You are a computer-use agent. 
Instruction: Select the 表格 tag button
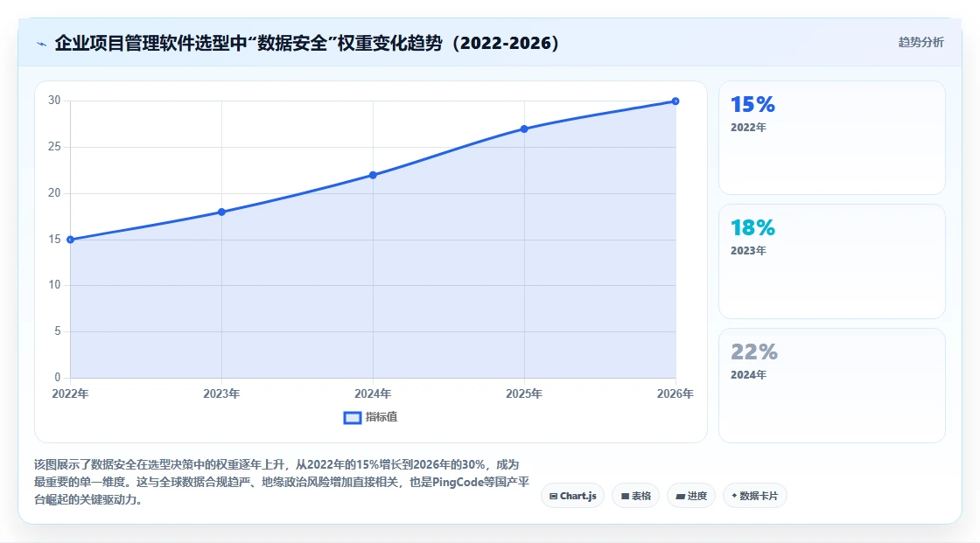(x=635, y=496)
